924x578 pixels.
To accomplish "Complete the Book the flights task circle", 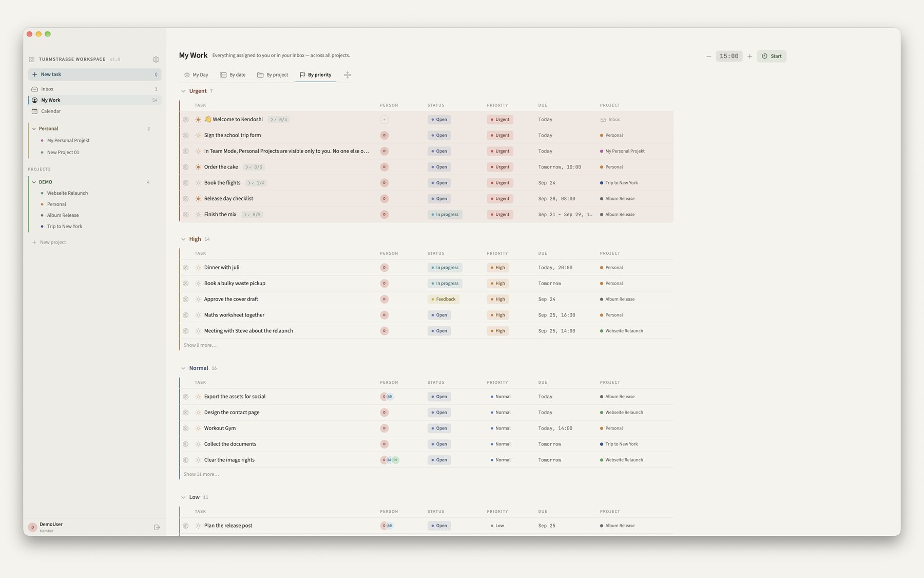I will pyautogui.click(x=186, y=183).
